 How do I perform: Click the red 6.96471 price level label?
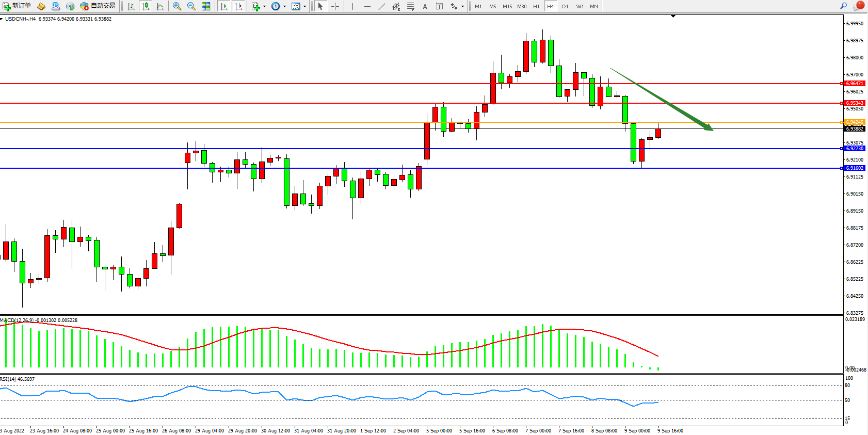tap(855, 84)
